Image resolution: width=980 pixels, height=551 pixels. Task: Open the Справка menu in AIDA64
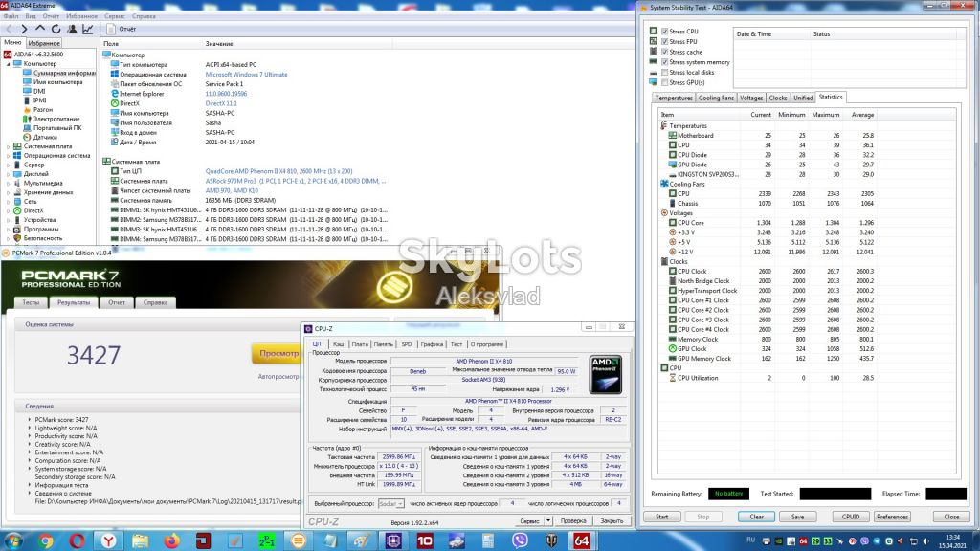point(144,16)
